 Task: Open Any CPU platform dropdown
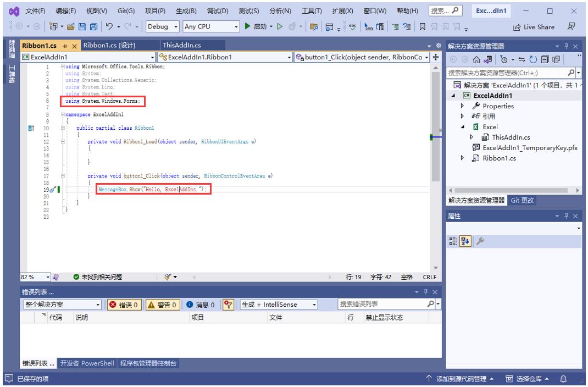(211, 26)
